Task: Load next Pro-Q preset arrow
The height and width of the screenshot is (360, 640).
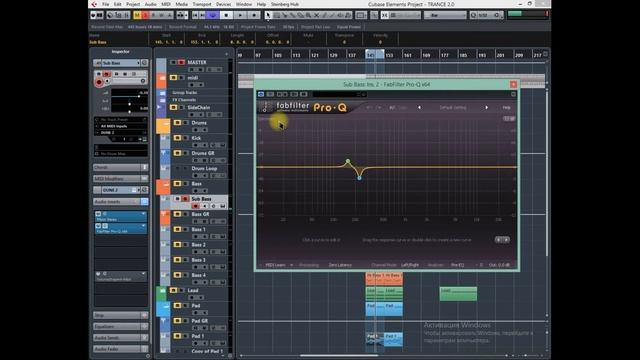Action: tap(487, 107)
